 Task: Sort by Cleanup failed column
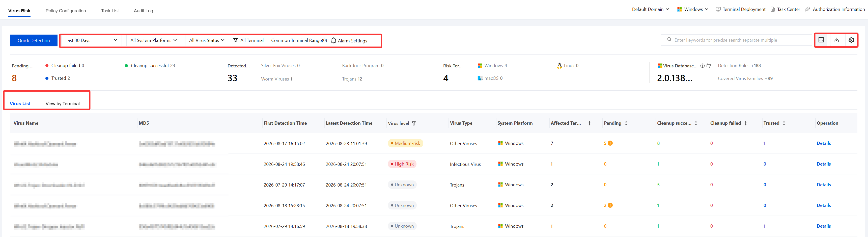pyautogui.click(x=746, y=123)
